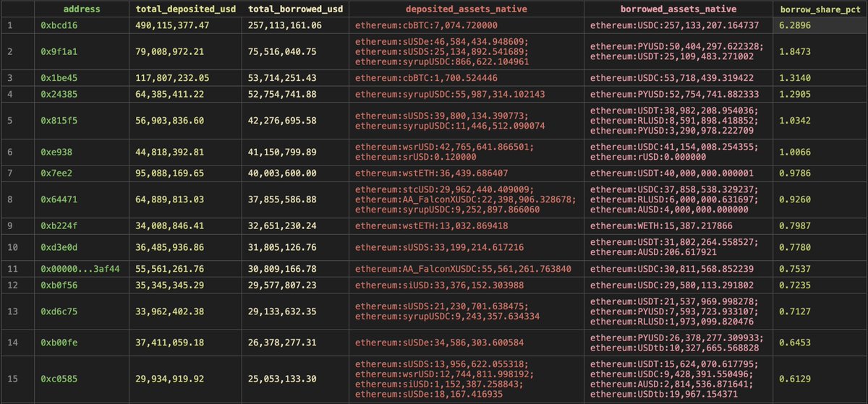Click borrowed value 42,276,695.58
Viewport: 868px width, 404px height.
[282, 120]
